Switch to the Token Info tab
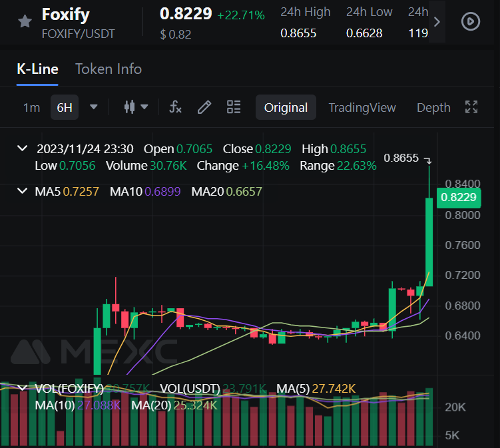The height and width of the screenshot is (448, 500). 109,69
